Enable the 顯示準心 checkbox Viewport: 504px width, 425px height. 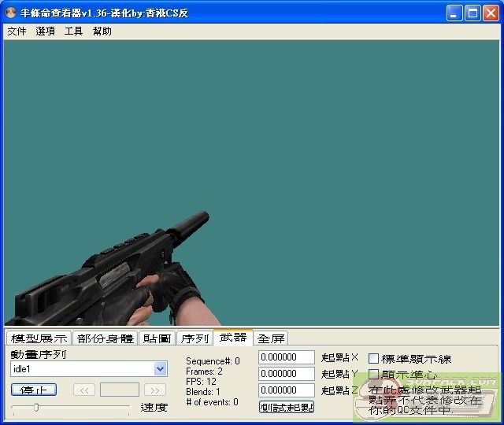pos(373,374)
